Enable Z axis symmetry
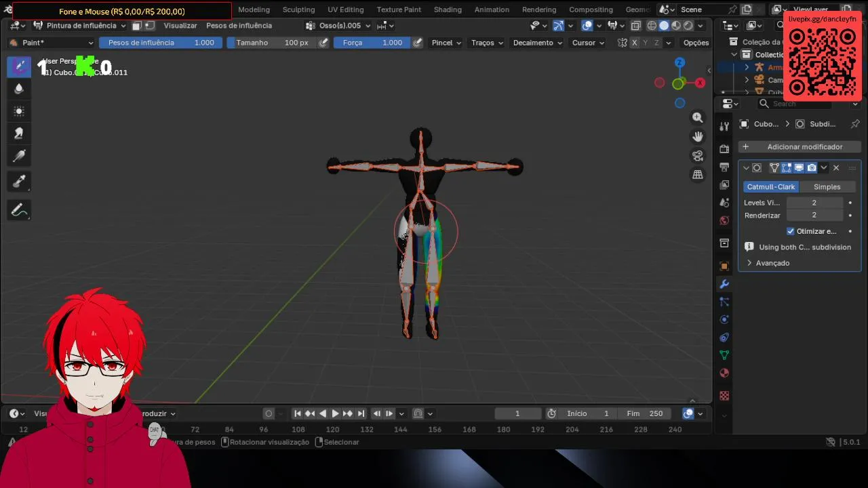Image resolution: width=868 pixels, height=488 pixels. pos(656,43)
